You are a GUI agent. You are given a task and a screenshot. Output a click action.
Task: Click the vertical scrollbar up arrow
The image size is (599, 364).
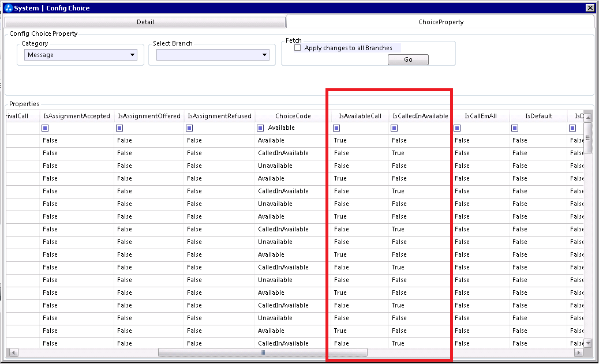(x=588, y=117)
